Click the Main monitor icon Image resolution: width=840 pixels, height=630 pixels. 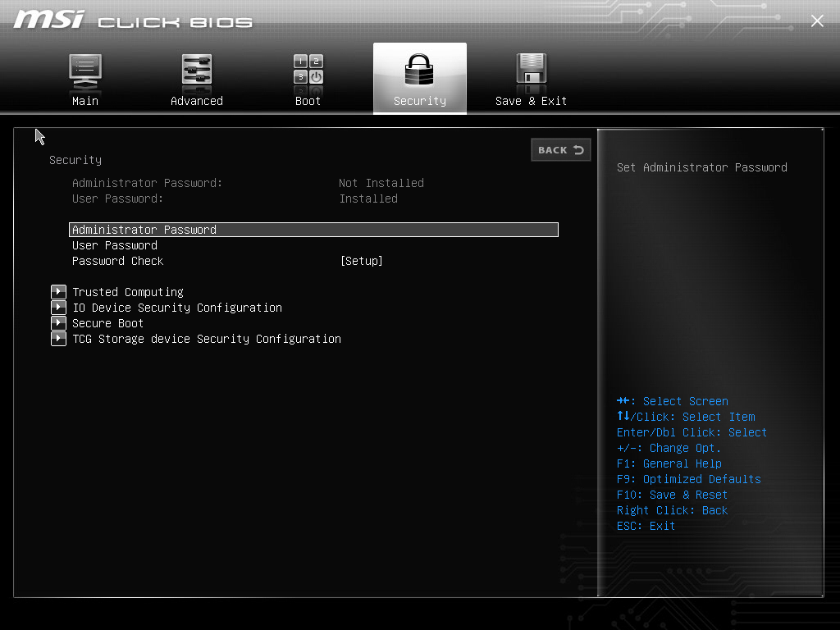[85, 71]
